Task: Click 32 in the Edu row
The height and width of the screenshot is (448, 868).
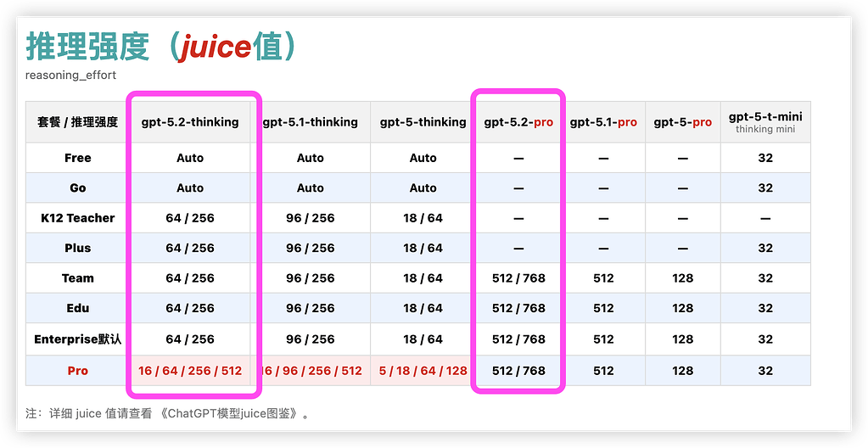Action: point(765,308)
